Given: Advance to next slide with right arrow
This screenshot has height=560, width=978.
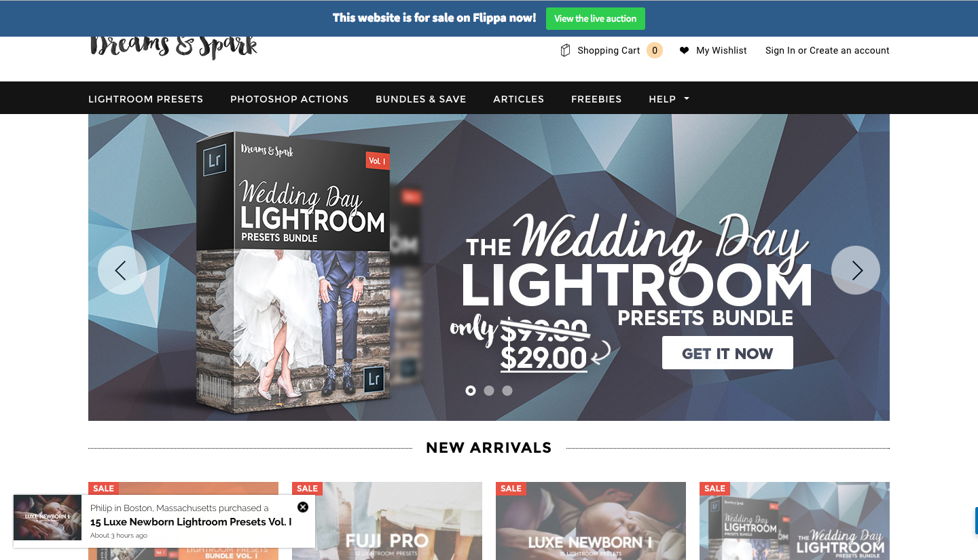Looking at the screenshot, I should tap(856, 270).
